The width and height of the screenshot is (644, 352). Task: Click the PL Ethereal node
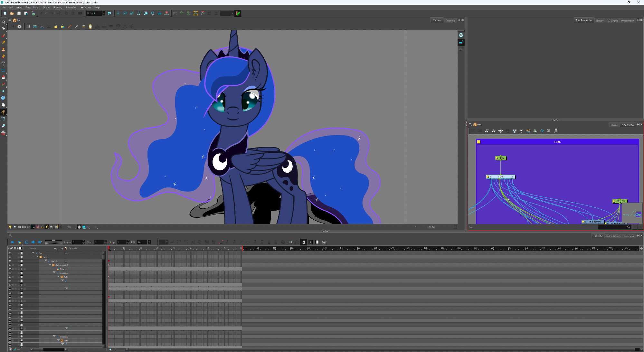(x=592, y=222)
